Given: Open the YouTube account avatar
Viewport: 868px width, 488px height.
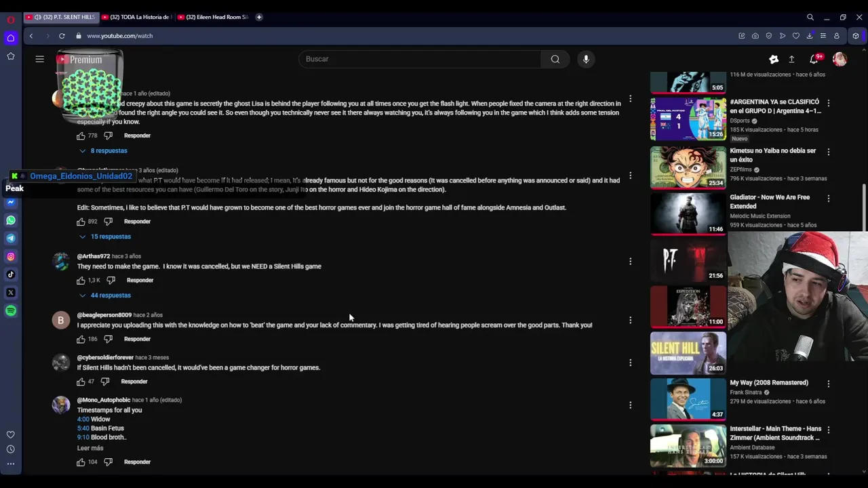Looking at the screenshot, I should pos(840,59).
